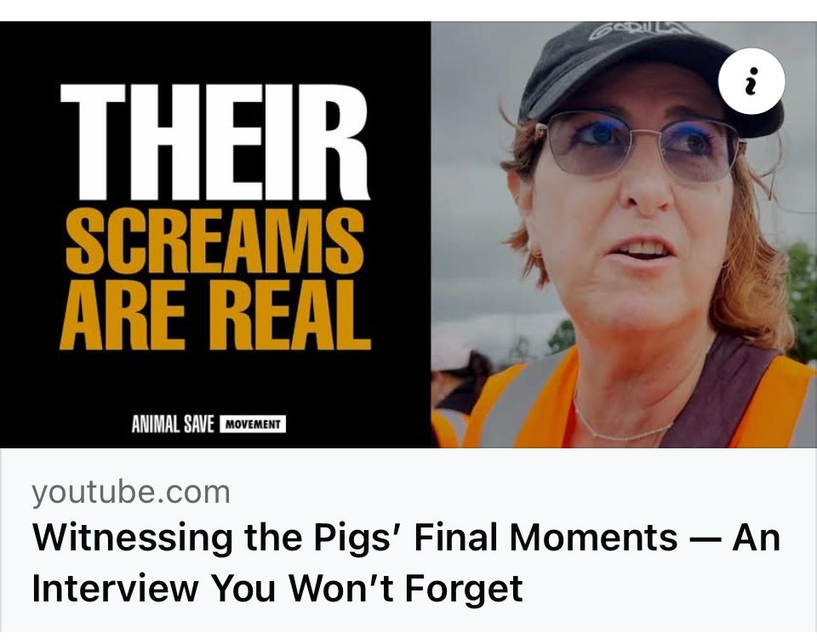The image size is (817, 644).
Task: Click the white "MOVEMENT" badge
Action: [253, 425]
